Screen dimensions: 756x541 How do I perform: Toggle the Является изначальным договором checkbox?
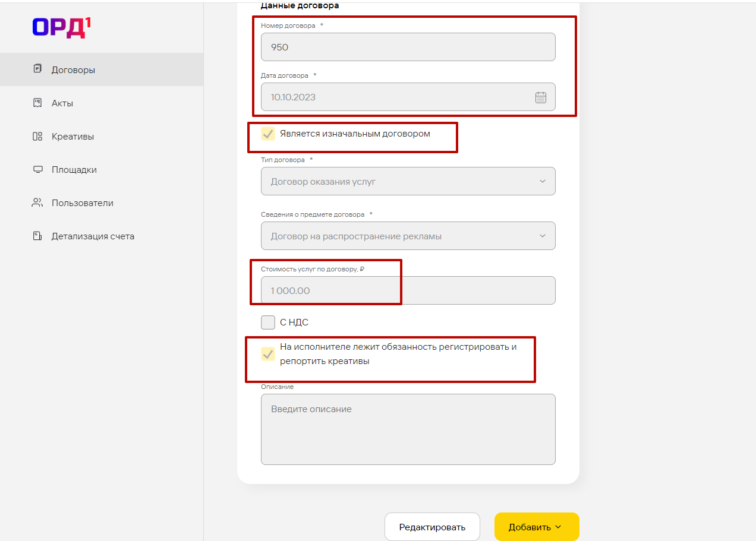pyautogui.click(x=268, y=134)
